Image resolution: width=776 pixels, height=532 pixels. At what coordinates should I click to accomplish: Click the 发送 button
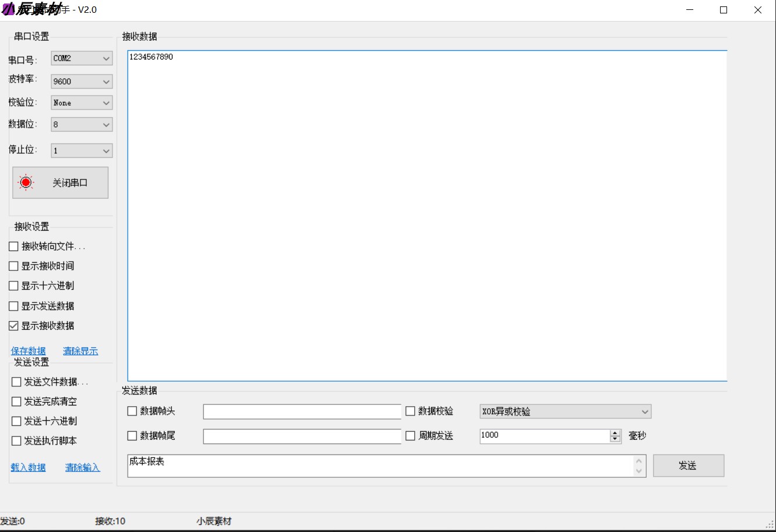click(x=689, y=466)
